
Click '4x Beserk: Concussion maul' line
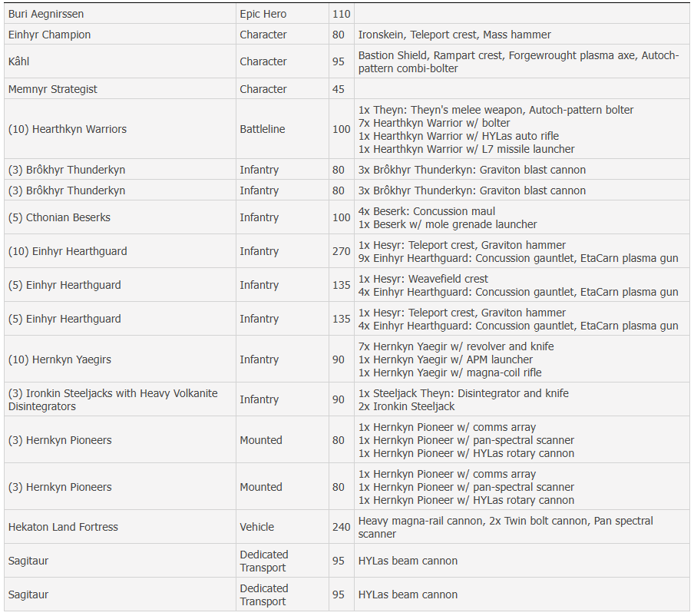(427, 211)
